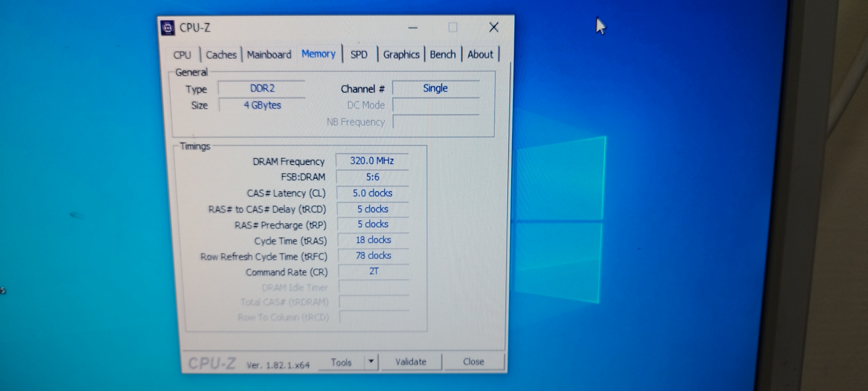Image resolution: width=868 pixels, height=391 pixels.
Task: Click the Channel # Single field
Action: (x=435, y=88)
